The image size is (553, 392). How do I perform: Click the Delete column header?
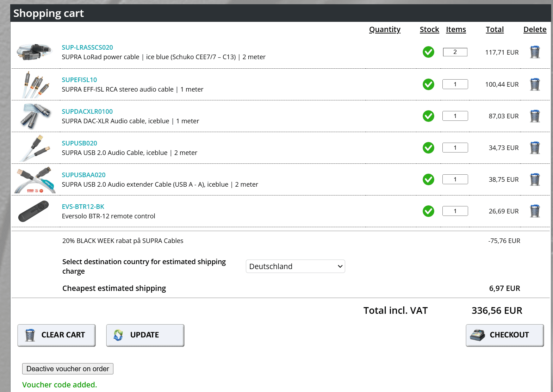click(535, 30)
